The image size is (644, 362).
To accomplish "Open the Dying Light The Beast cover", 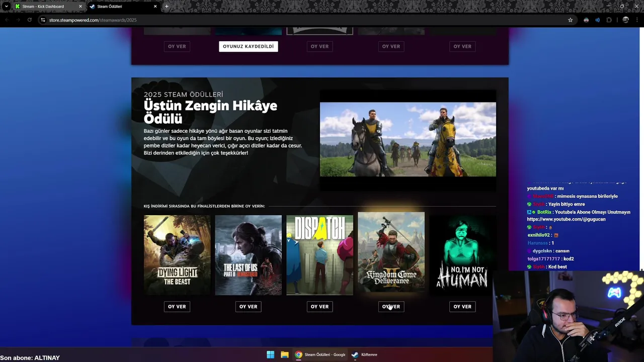I will tap(177, 255).
